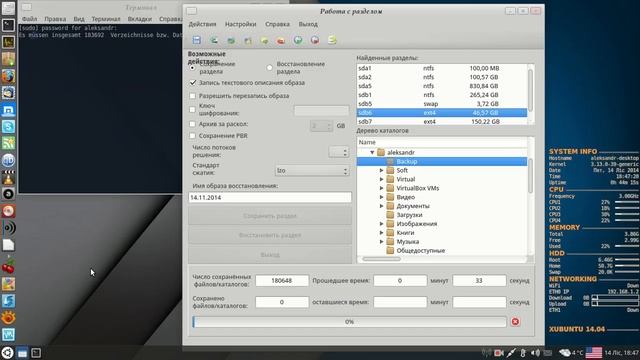This screenshot has width=640, height=360.
Task: Select the 'Сохранение раздела' radio button
Action: pos(192,68)
